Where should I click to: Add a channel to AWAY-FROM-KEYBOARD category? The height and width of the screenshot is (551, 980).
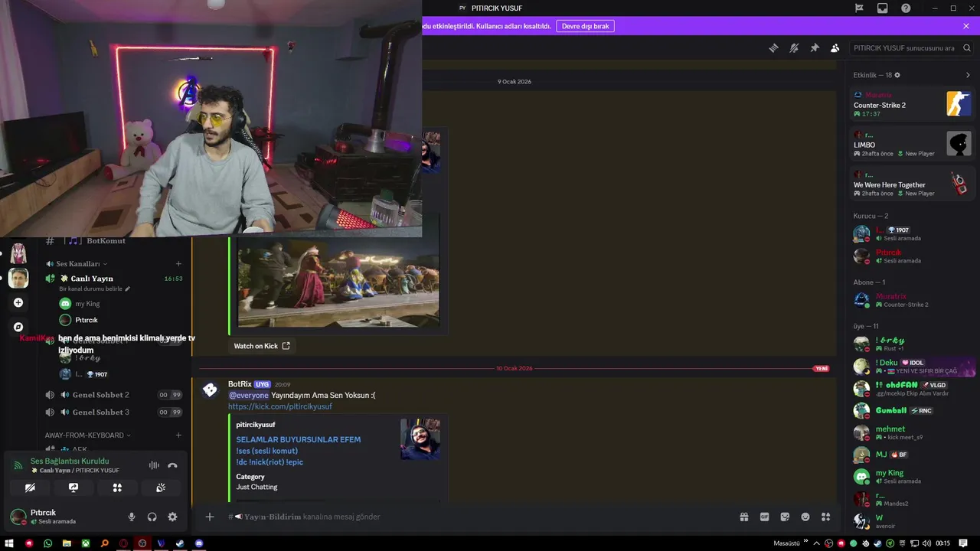click(x=178, y=435)
